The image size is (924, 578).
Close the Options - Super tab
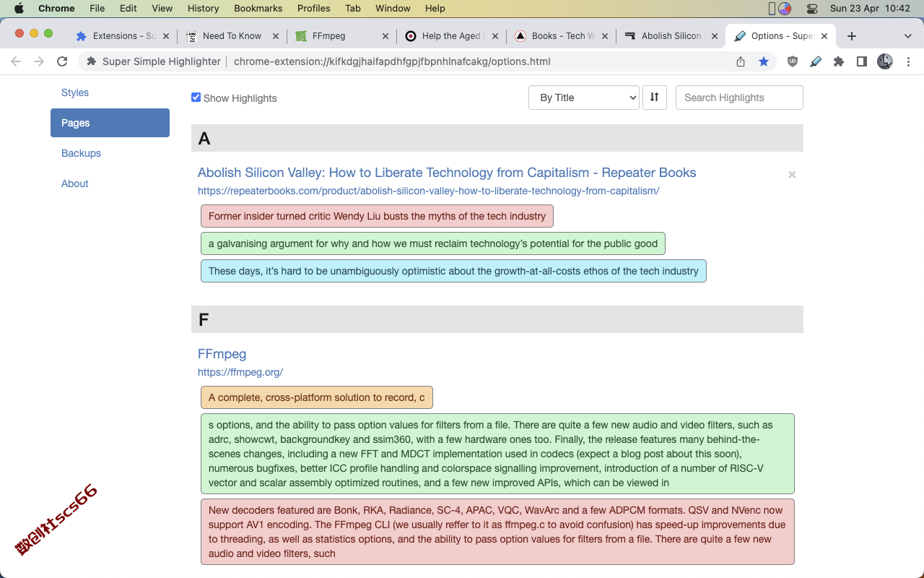click(824, 36)
